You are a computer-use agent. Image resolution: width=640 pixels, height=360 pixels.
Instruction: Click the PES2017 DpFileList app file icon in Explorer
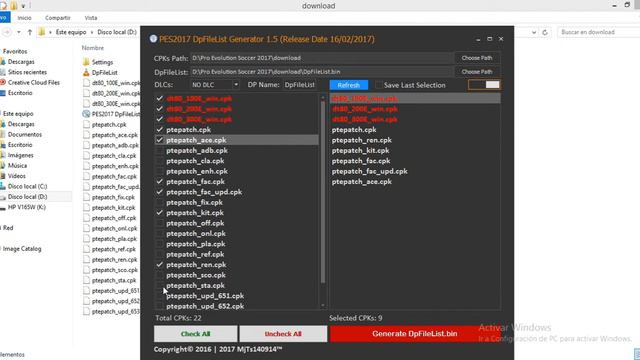click(x=86, y=114)
